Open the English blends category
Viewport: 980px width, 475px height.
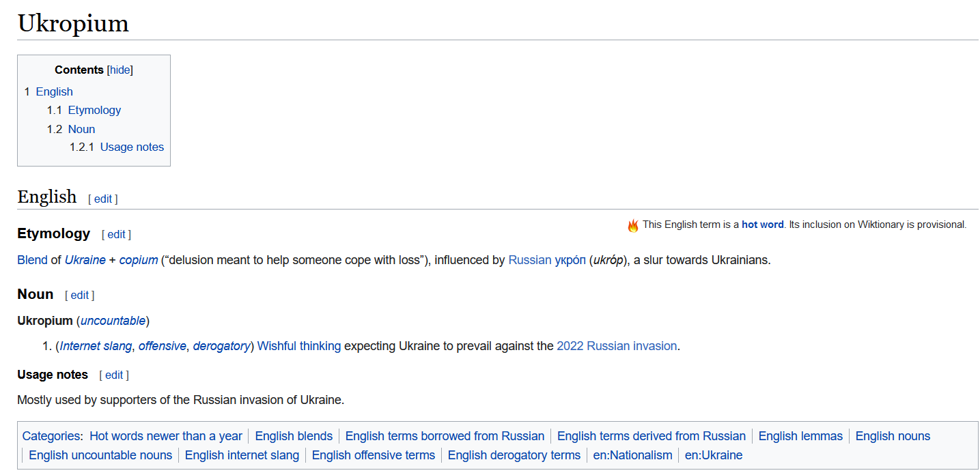(294, 436)
